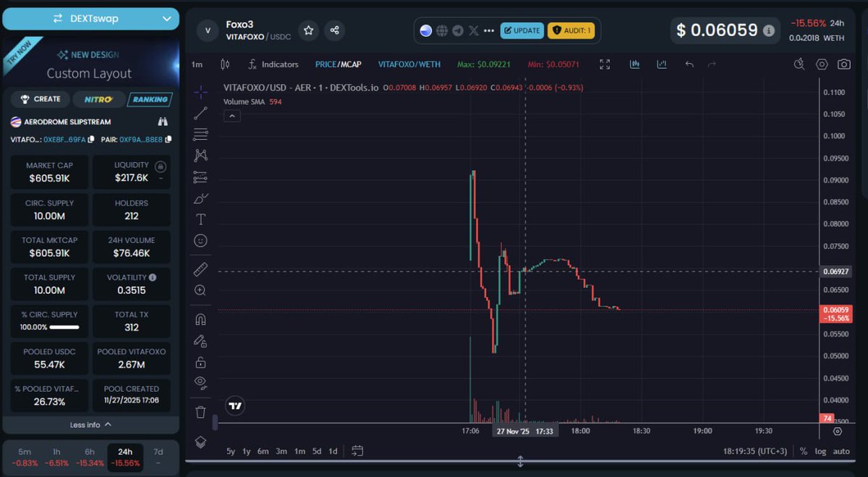Viewport: 868px width, 477px height.
Task: Select the pattern drawing tool
Action: pyautogui.click(x=200, y=155)
